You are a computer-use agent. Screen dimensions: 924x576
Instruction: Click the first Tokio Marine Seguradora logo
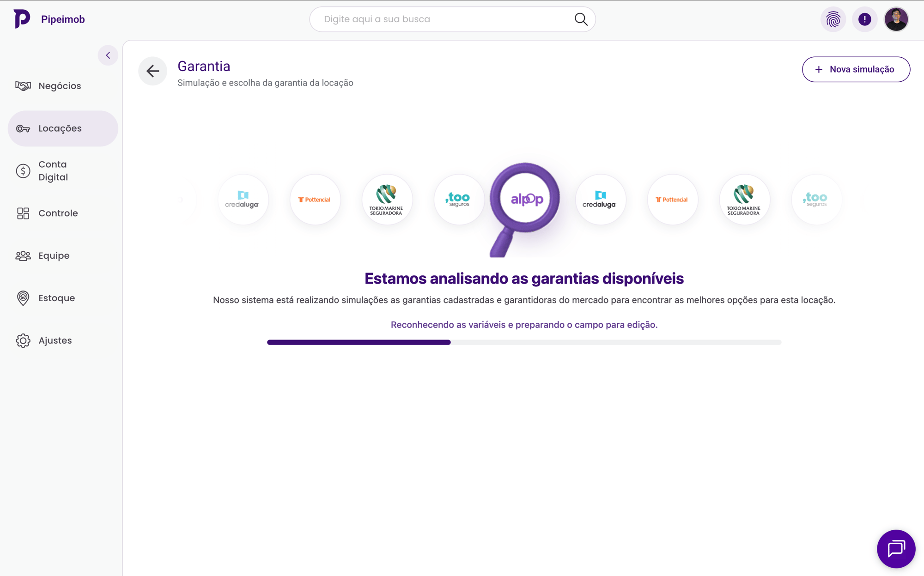pyautogui.click(x=387, y=200)
